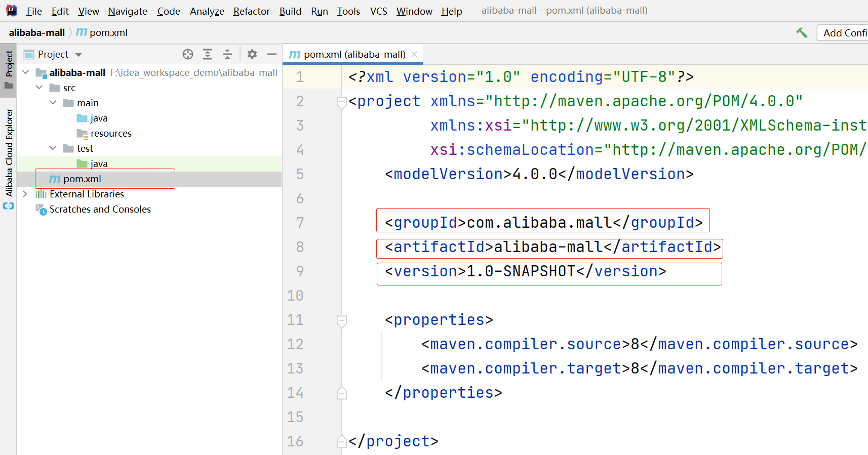Collapse the src folder chevron
This screenshot has height=455, width=868.
(40, 88)
